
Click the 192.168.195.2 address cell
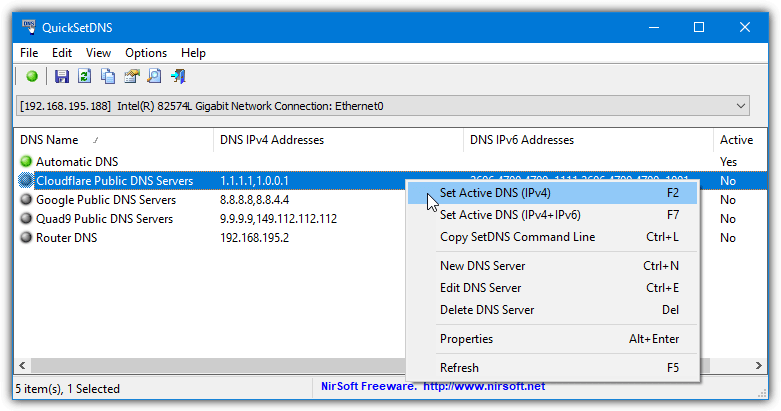coord(255,238)
